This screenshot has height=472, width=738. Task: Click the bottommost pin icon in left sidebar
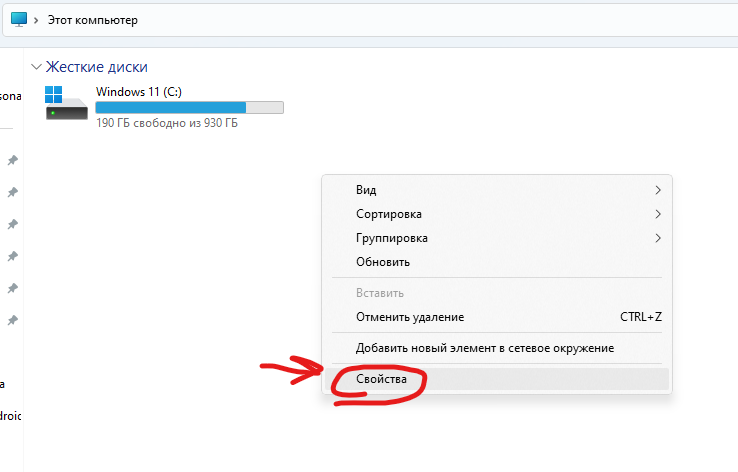[x=12, y=320]
